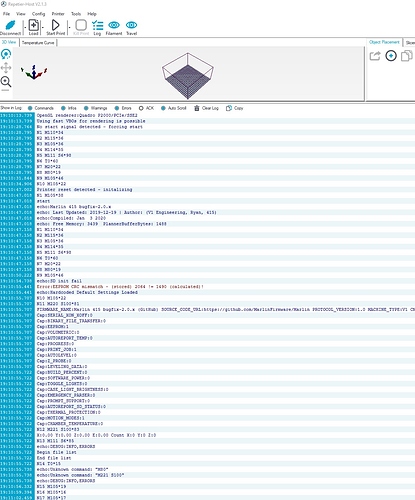Start the print job
The width and height of the screenshot is (415, 500).
tap(55, 25)
